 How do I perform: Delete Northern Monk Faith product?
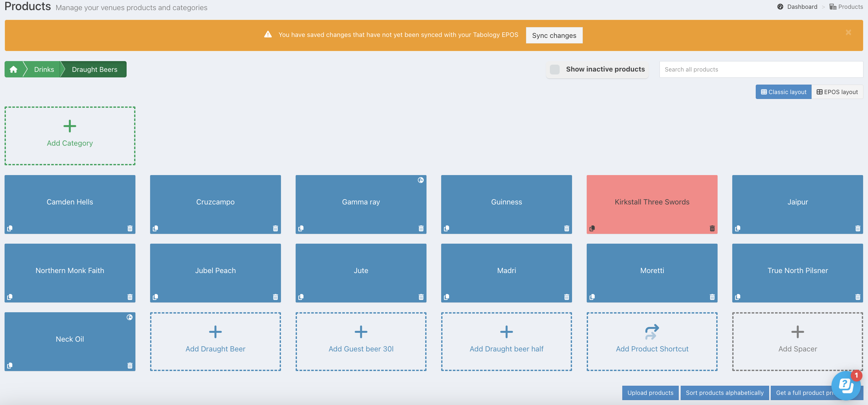click(x=130, y=297)
